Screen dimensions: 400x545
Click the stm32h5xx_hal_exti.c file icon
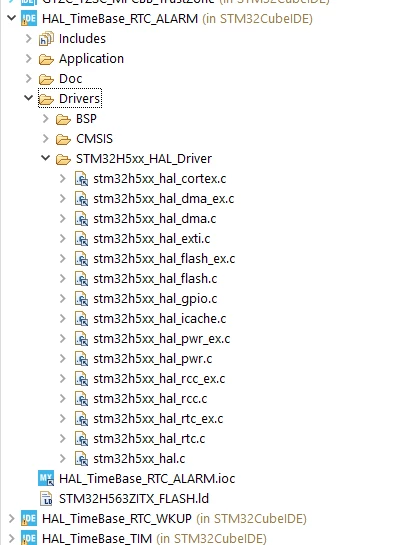pyautogui.click(x=81, y=239)
